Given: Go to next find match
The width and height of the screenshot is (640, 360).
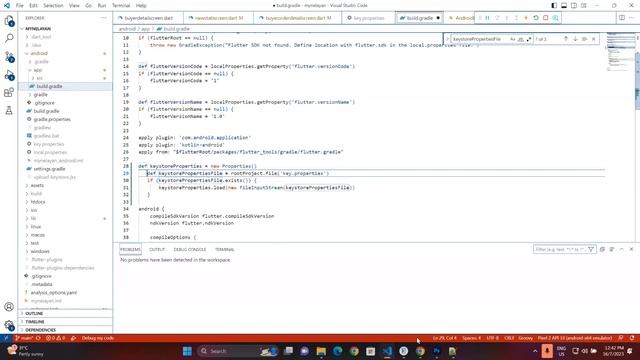Looking at the screenshot, I should [575, 39].
